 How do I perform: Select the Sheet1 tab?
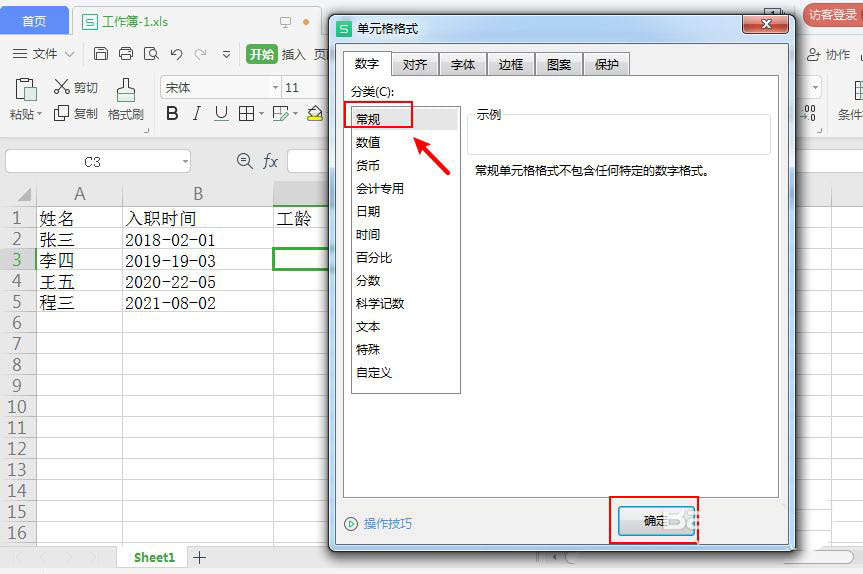(154, 557)
